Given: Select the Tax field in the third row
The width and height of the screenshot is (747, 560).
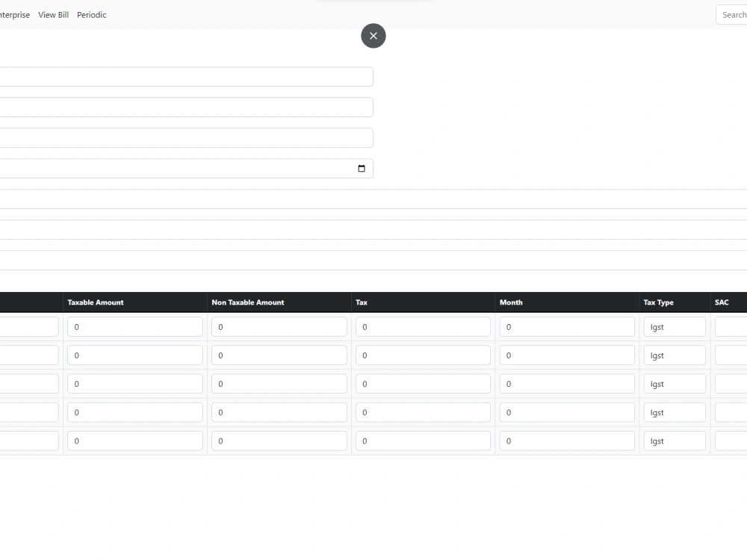Looking at the screenshot, I should (x=423, y=383).
